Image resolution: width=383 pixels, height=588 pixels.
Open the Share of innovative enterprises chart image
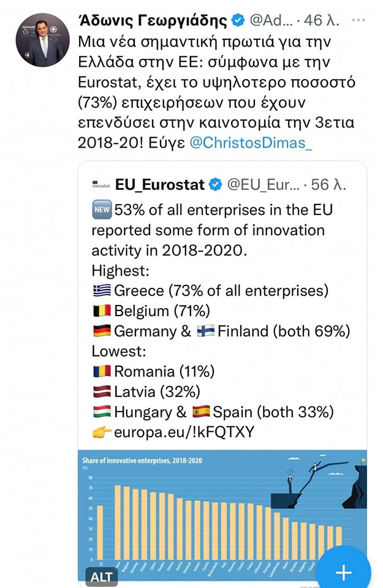[222, 518]
